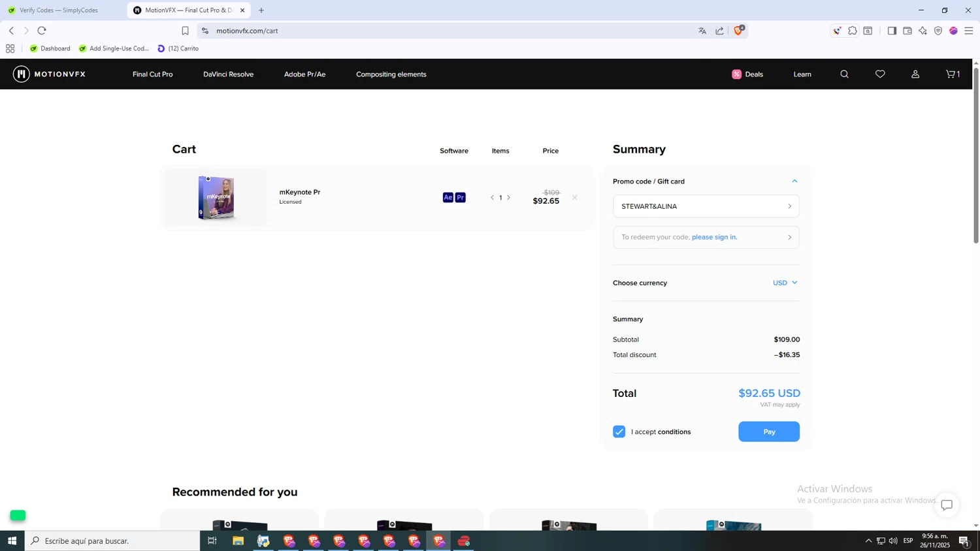Screen dimensions: 980x551
Task: Open the mKeynote Pr product thumbnail
Action: coord(216,197)
